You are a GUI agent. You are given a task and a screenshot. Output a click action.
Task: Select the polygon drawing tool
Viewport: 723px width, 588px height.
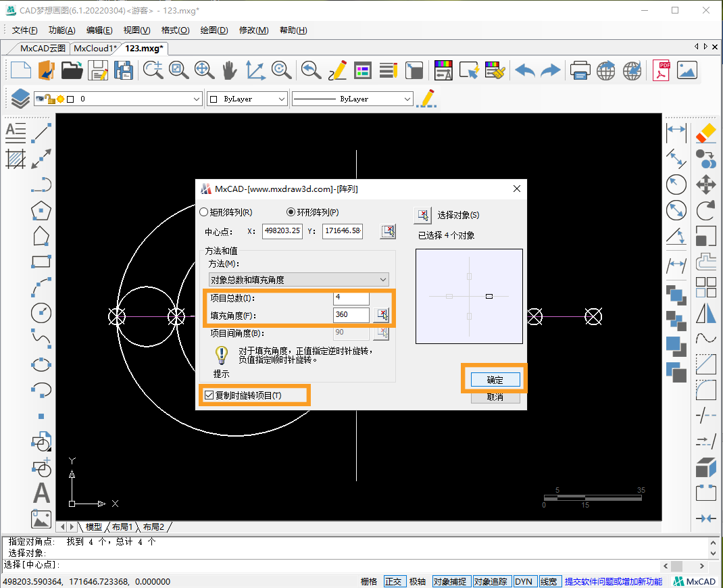coord(41,210)
